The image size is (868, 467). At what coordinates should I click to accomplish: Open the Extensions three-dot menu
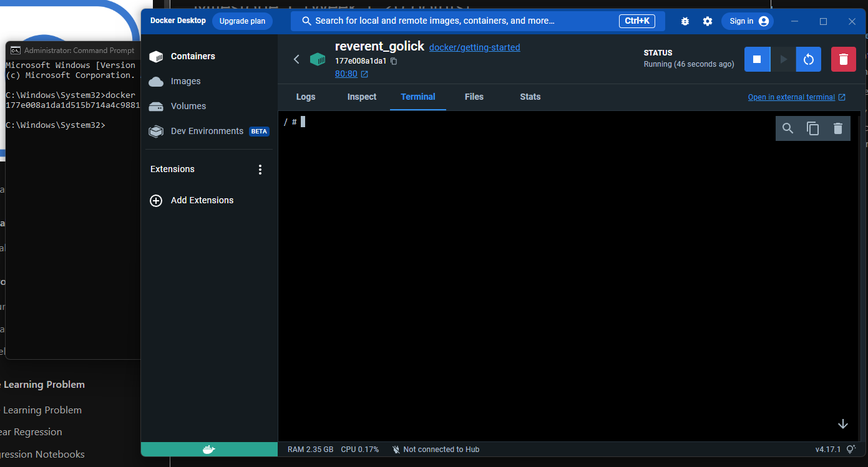click(260, 170)
